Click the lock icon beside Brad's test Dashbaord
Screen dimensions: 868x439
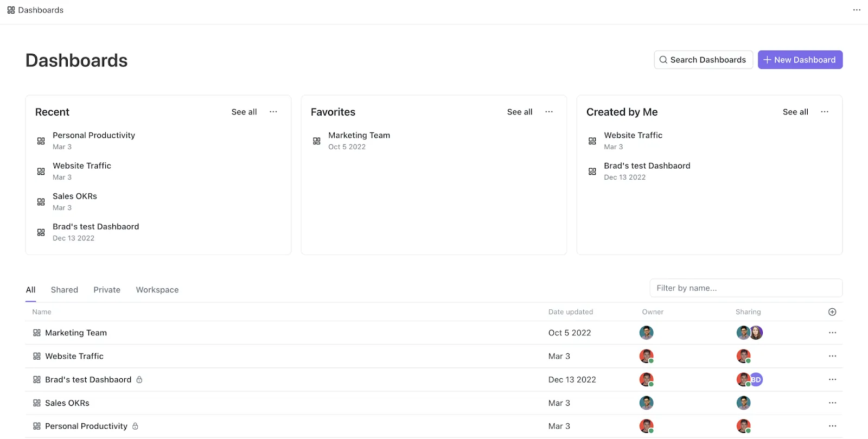coord(139,380)
